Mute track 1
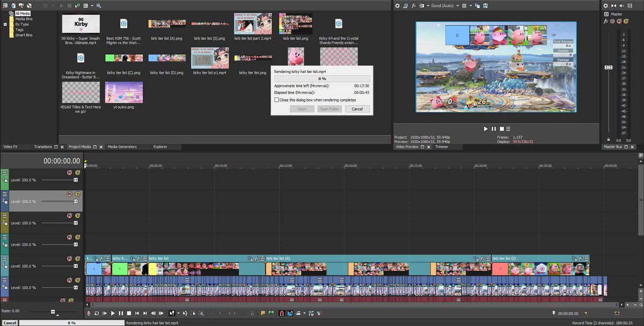 click(x=70, y=172)
